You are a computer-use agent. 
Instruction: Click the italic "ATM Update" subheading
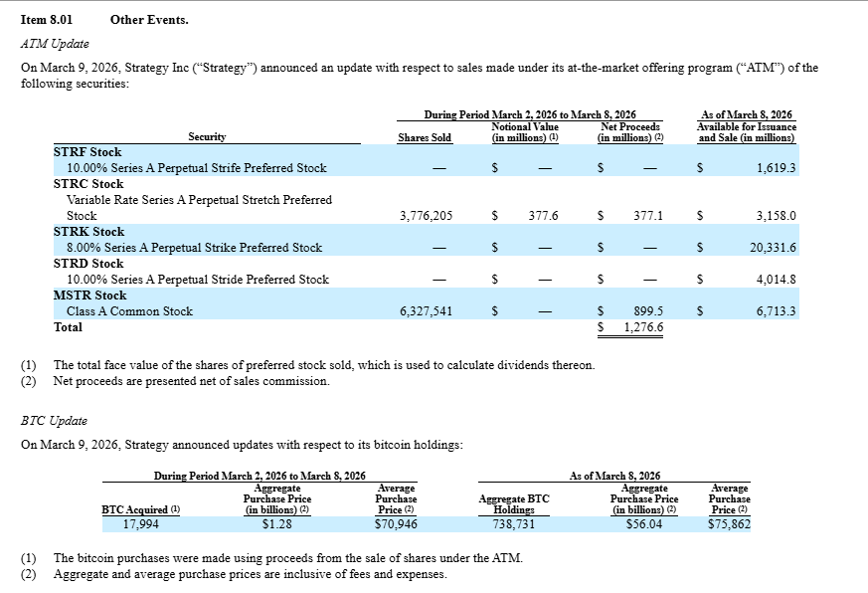tap(55, 44)
